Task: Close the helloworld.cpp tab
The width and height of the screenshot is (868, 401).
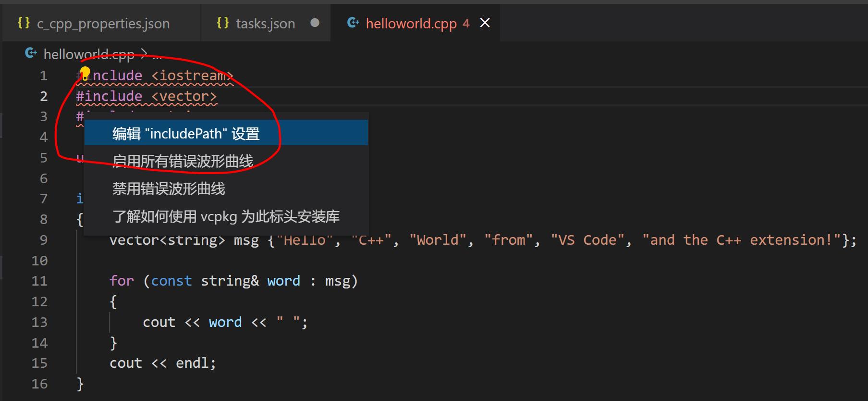Action: 485,23
